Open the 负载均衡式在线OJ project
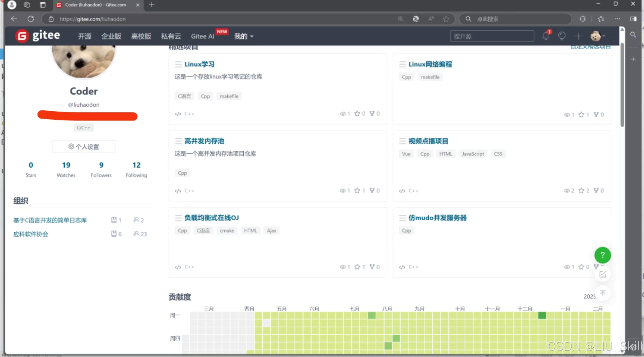 click(211, 218)
